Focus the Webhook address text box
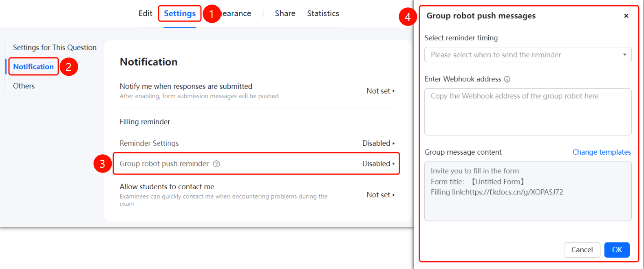 pyautogui.click(x=528, y=112)
